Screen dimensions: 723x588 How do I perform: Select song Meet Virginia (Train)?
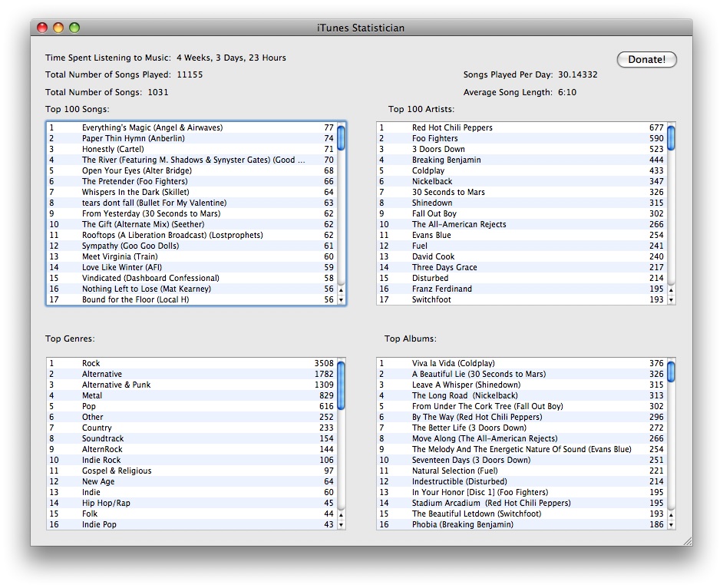[x=191, y=256]
